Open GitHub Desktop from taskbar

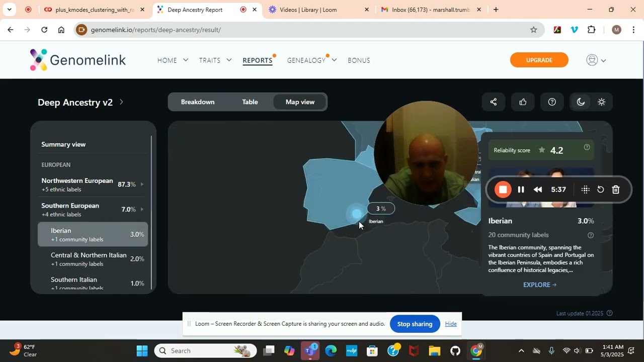tap(455, 350)
